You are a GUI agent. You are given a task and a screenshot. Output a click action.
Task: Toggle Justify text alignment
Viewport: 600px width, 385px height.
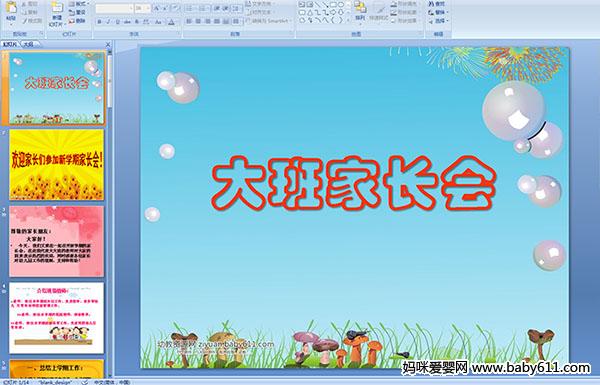pos(217,21)
